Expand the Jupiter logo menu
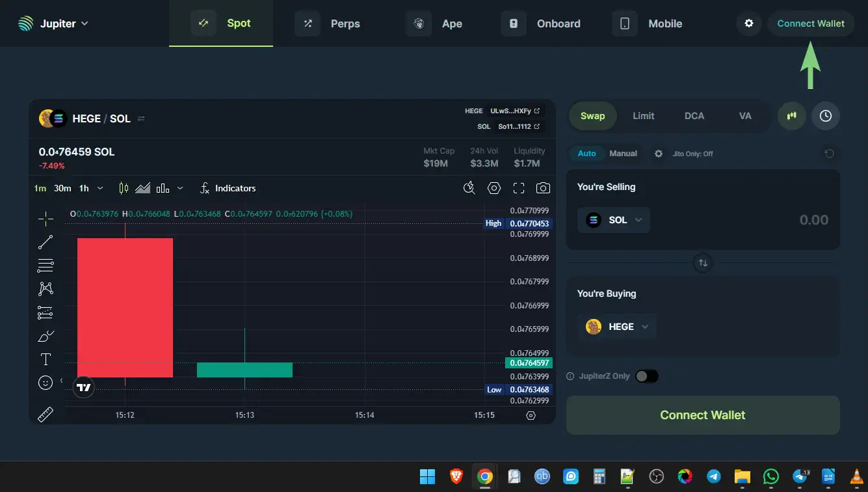Screen dimensions: 868x492 [53, 23]
